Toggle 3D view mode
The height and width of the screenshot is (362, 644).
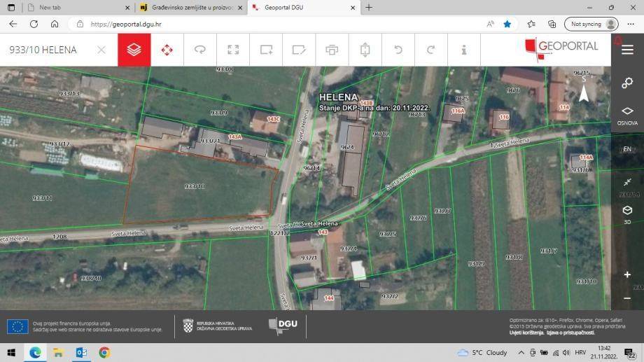pyautogui.click(x=627, y=214)
